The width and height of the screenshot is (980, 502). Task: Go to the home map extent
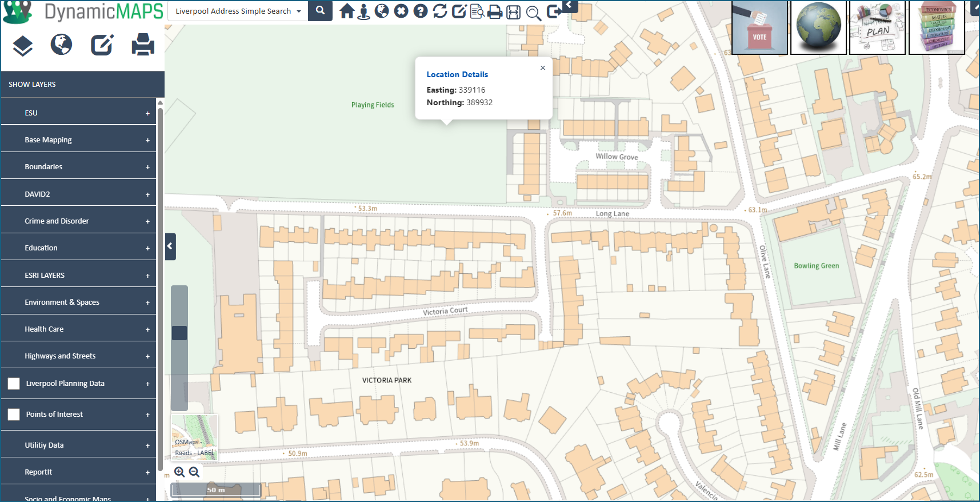346,11
